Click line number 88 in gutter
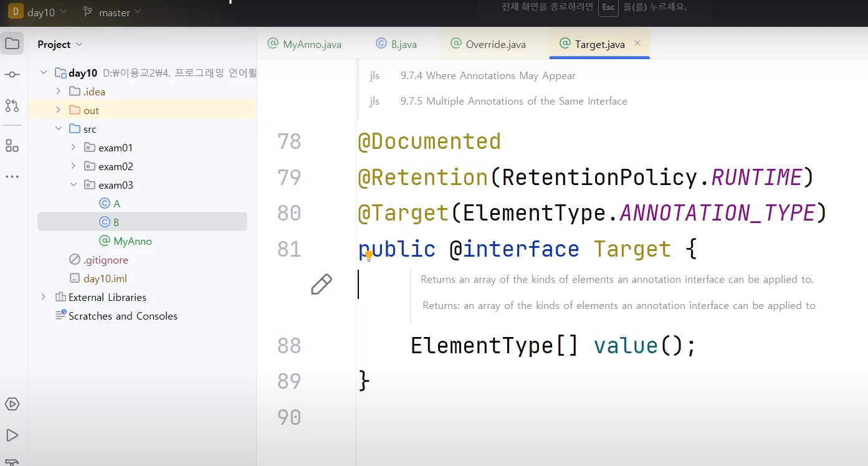This screenshot has width=868, height=466. tap(289, 345)
